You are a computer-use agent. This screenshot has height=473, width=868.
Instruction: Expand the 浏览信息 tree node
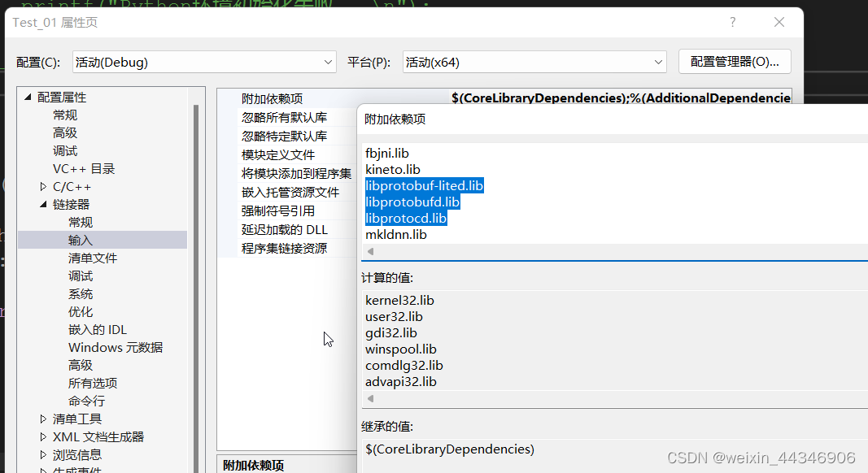(43, 454)
